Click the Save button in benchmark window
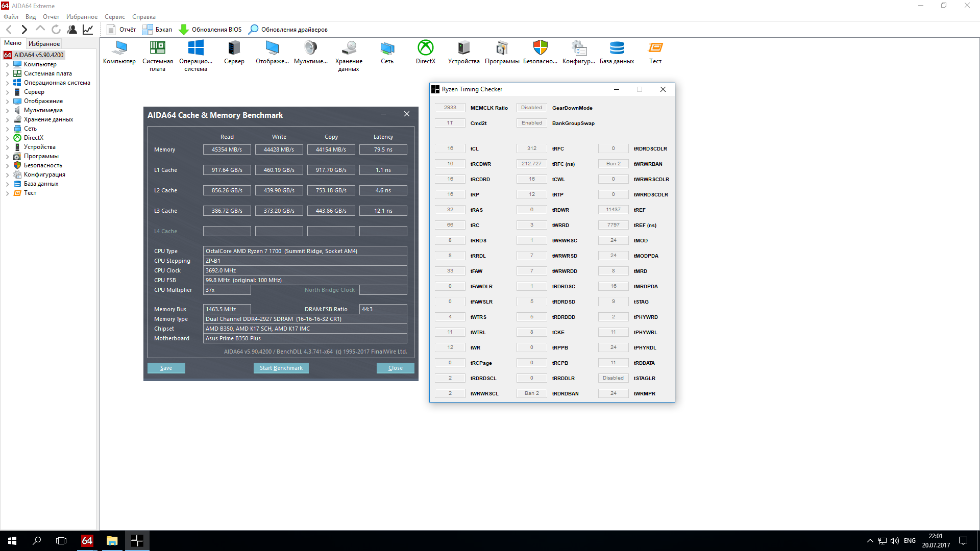 point(166,368)
